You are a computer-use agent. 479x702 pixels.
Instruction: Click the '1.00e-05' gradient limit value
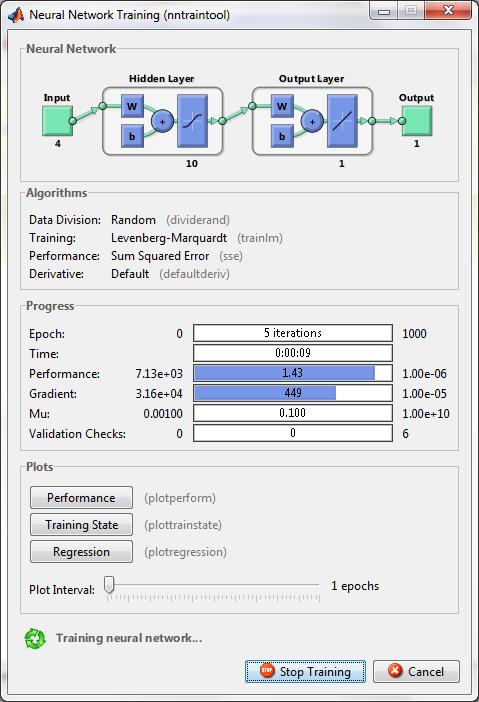pyautogui.click(x=424, y=394)
